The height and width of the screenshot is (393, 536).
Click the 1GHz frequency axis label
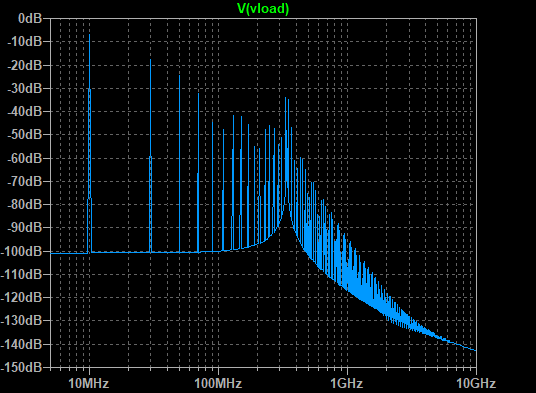click(x=347, y=383)
